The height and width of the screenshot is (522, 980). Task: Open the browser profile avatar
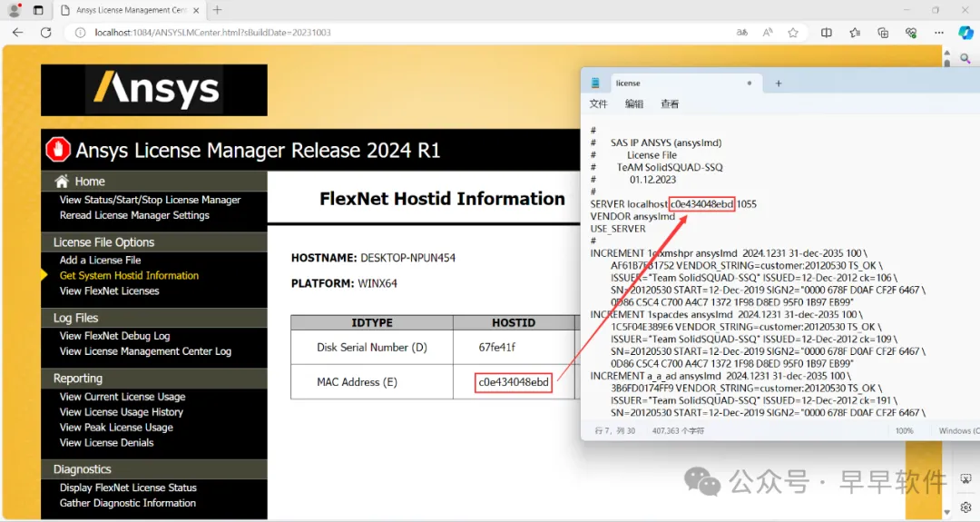coord(15,10)
